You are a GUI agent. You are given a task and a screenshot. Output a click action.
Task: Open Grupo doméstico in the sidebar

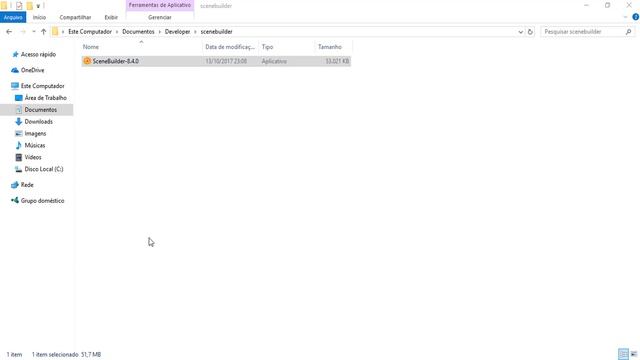pos(42,201)
